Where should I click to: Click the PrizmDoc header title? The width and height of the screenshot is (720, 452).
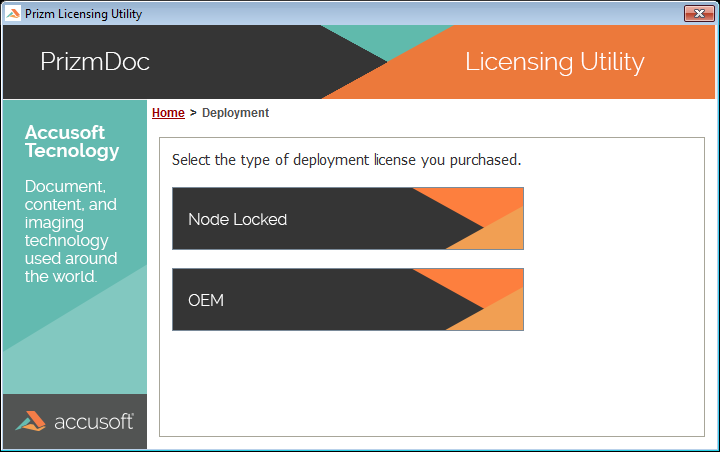point(95,62)
